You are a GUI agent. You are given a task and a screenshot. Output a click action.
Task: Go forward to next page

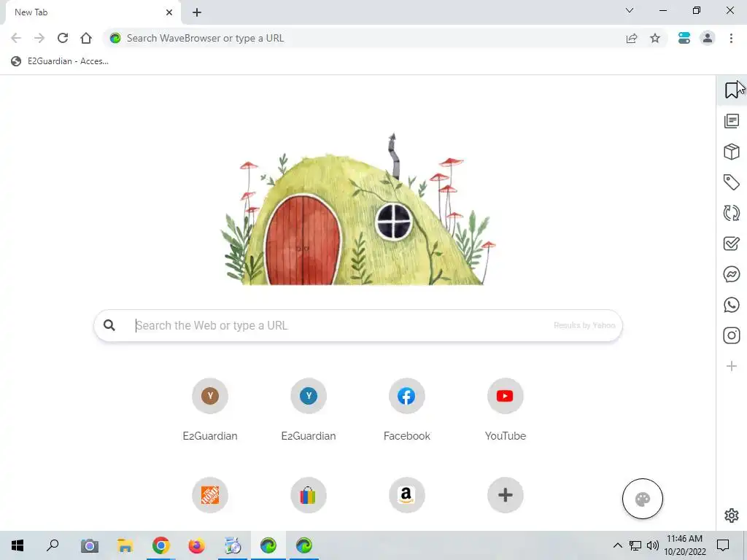39,38
